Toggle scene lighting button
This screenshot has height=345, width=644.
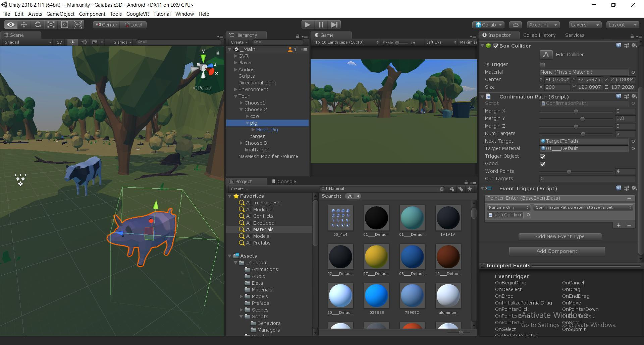(72, 42)
